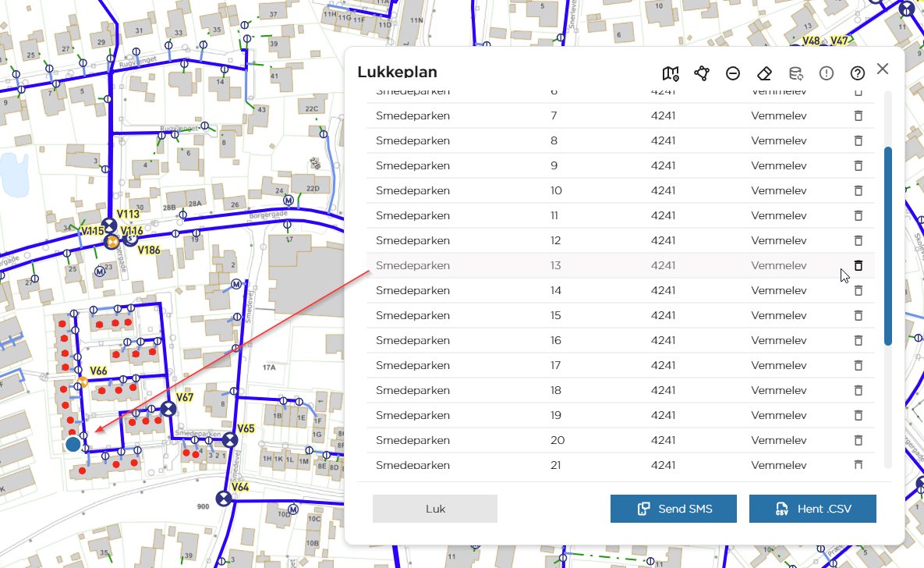Click the address list scrollbar thumb
This screenshot has height=568, width=924.
point(888,246)
